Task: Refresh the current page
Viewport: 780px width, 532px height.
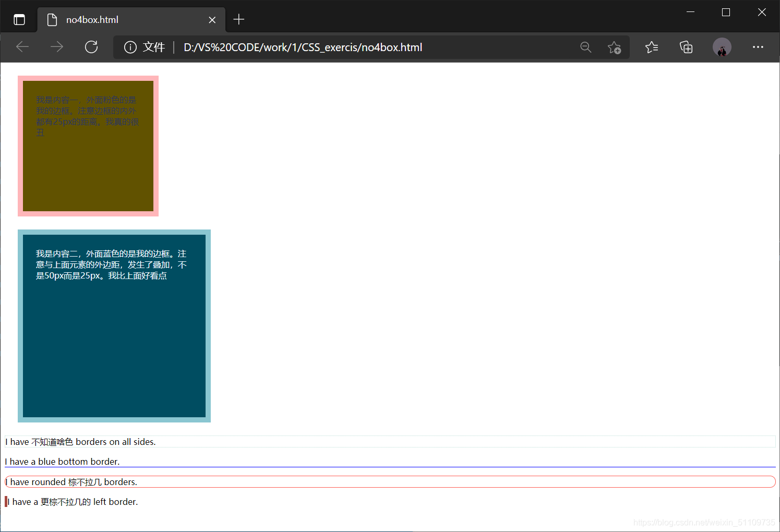Action: (x=91, y=47)
